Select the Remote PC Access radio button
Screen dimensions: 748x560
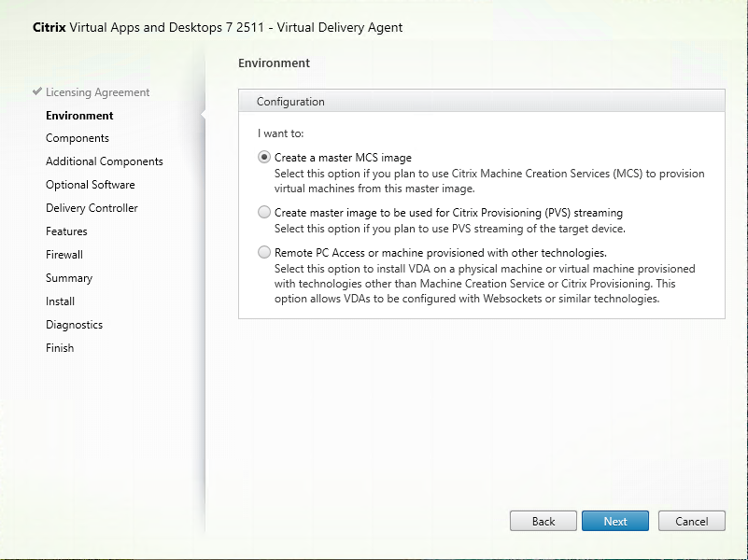point(265,253)
